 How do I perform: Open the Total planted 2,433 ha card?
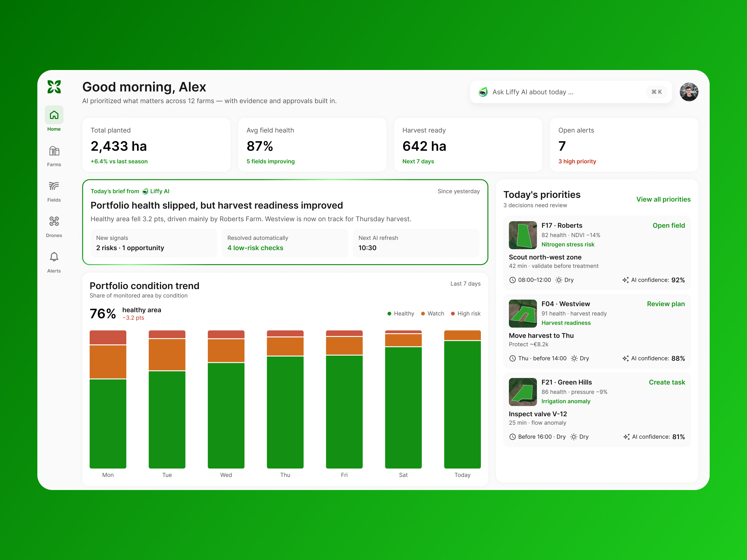(x=156, y=145)
